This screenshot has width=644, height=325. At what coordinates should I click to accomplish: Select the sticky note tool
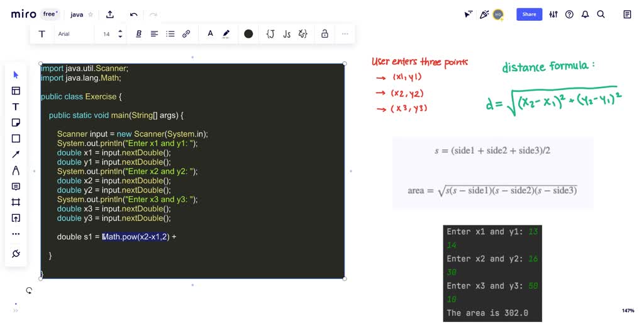[x=16, y=123]
